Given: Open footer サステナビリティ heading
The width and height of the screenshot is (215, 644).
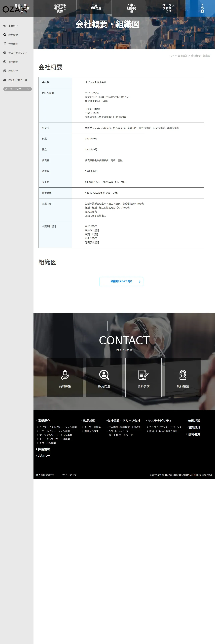Looking at the screenshot, I should pos(160,421).
